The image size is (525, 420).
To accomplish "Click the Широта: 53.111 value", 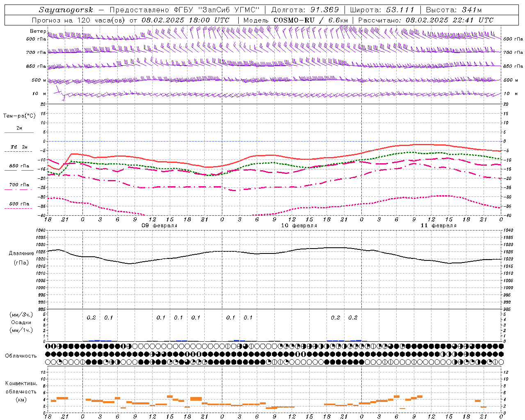I will (382, 10).
